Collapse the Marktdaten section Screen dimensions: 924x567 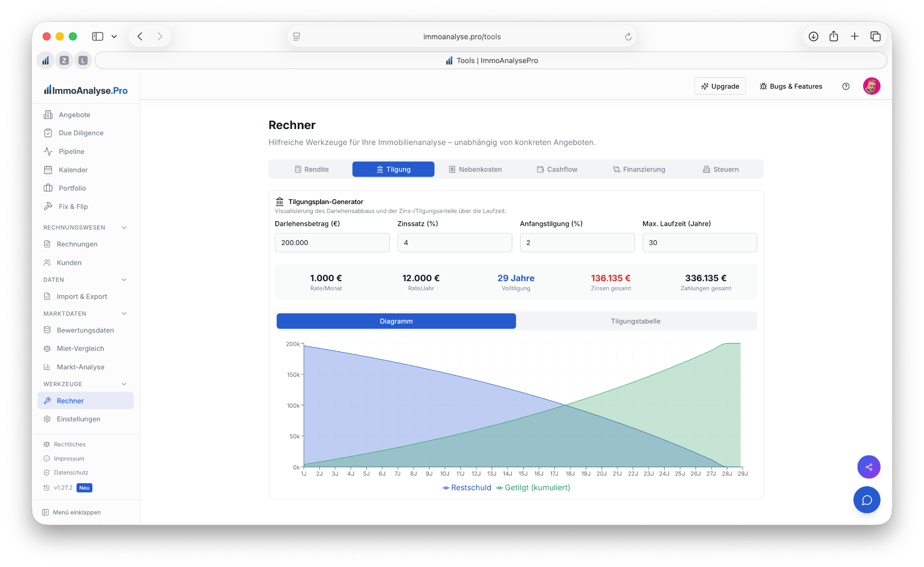click(x=124, y=313)
